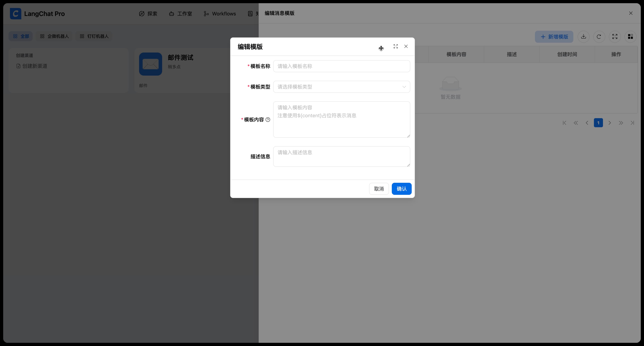Image resolution: width=644 pixels, height=346 pixels.
Task: Jump forward several pages with double-right arrows
Action: click(621, 123)
